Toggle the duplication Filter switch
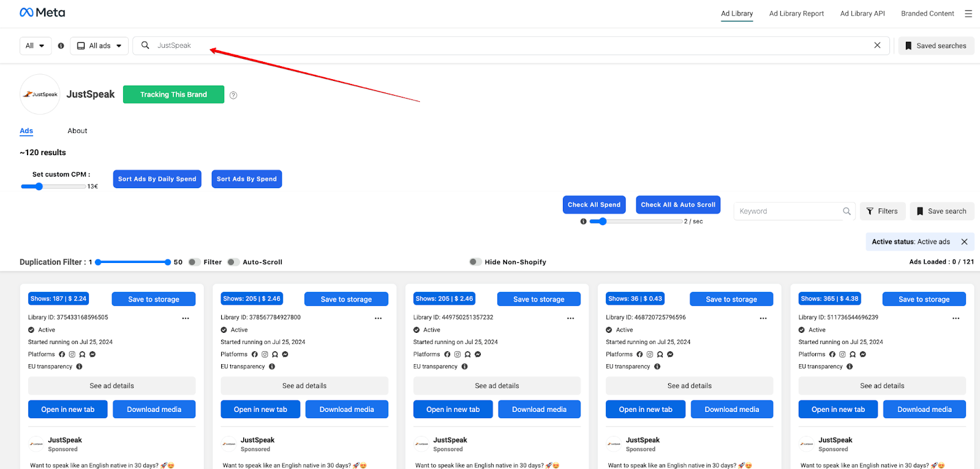The width and height of the screenshot is (980, 469). point(194,262)
